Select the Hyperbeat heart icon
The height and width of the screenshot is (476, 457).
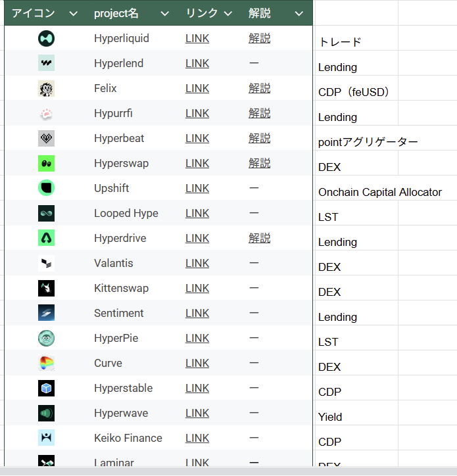pyautogui.click(x=46, y=139)
